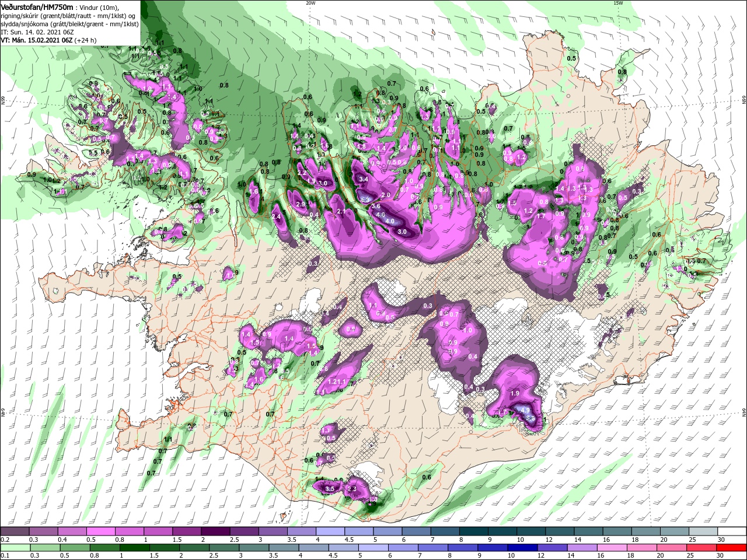The image size is (747, 560).
Task: Select the red 30 swatch in rain legend
Action: point(732,548)
